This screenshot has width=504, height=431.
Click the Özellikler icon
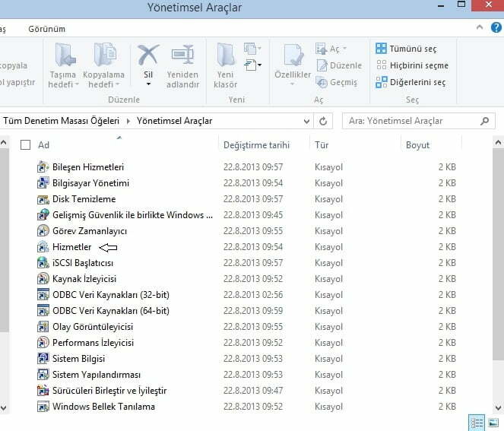click(x=293, y=55)
